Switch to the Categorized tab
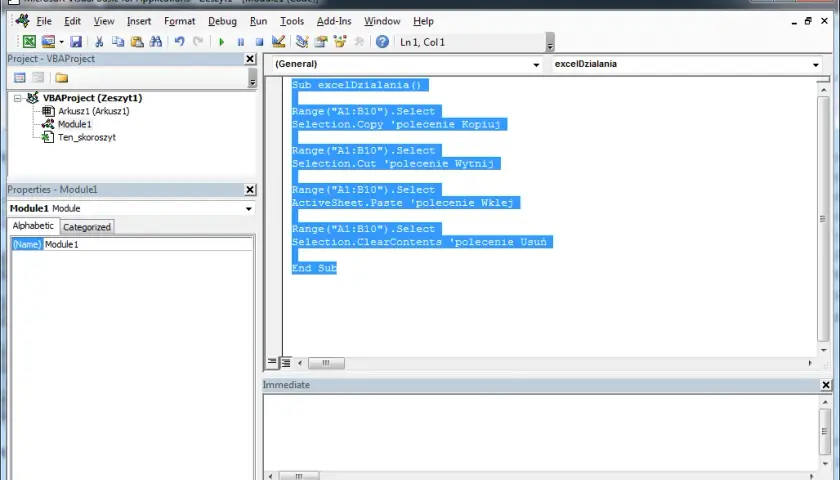Viewport: 840px width, 480px height. (87, 227)
